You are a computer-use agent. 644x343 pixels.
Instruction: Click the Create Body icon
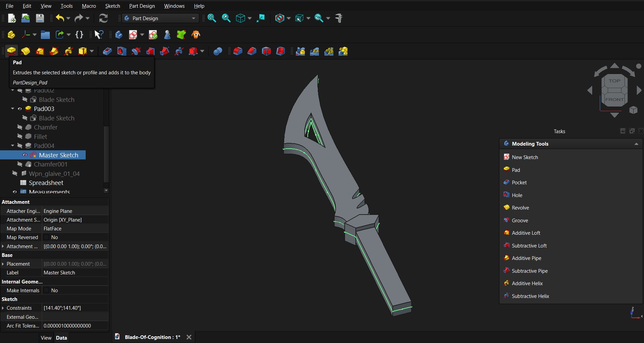[119, 35]
